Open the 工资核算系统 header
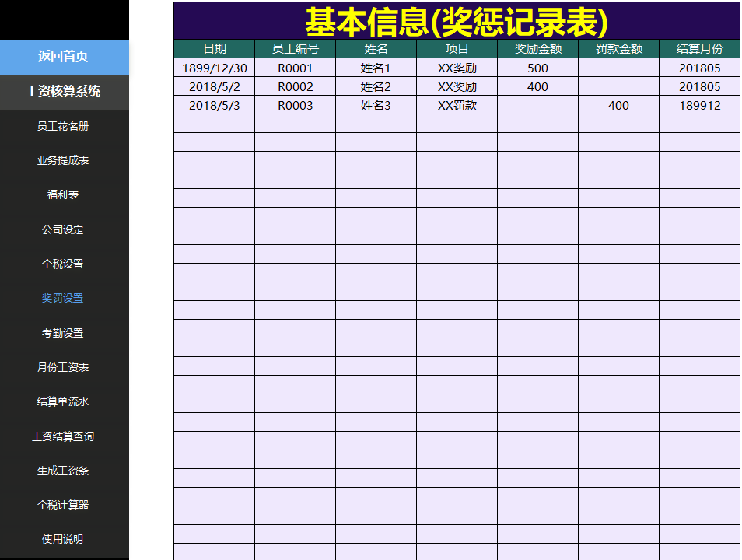The image size is (742, 560). click(x=65, y=92)
